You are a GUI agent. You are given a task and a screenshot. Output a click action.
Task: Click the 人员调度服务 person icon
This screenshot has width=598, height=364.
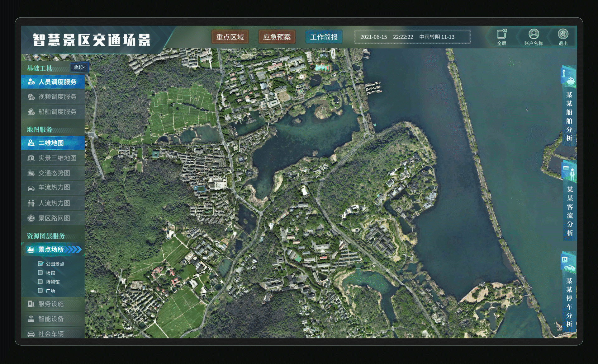[31, 82]
